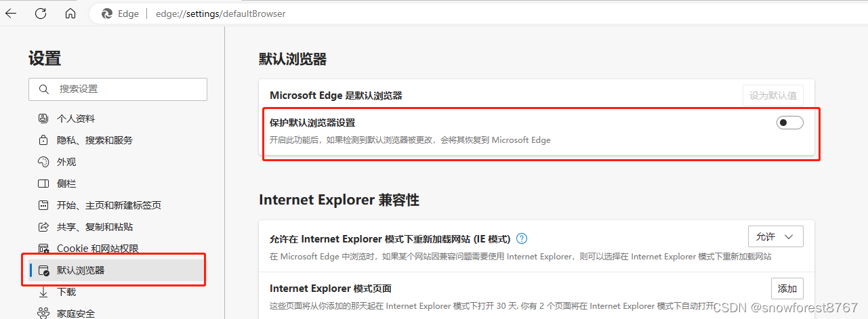Click the download arrow icon beside 下载

(43, 292)
